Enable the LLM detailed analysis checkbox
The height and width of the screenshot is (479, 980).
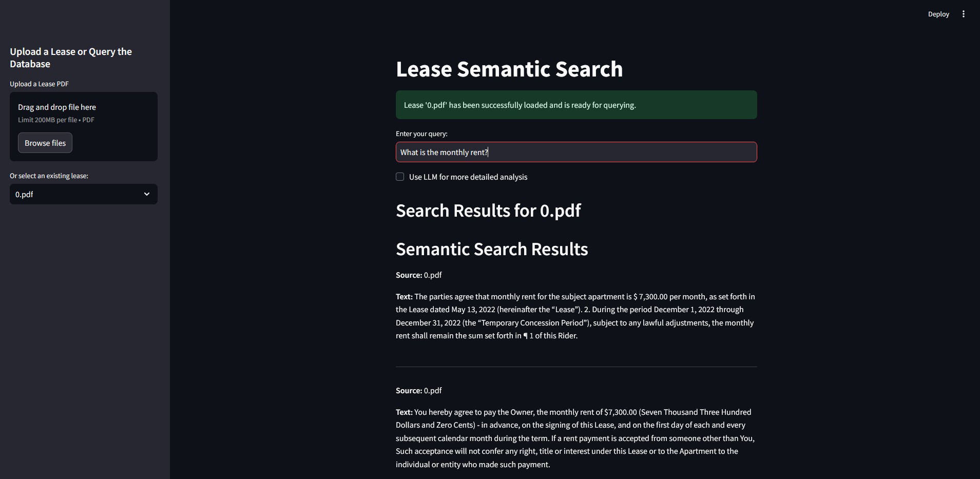click(x=400, y=177)
